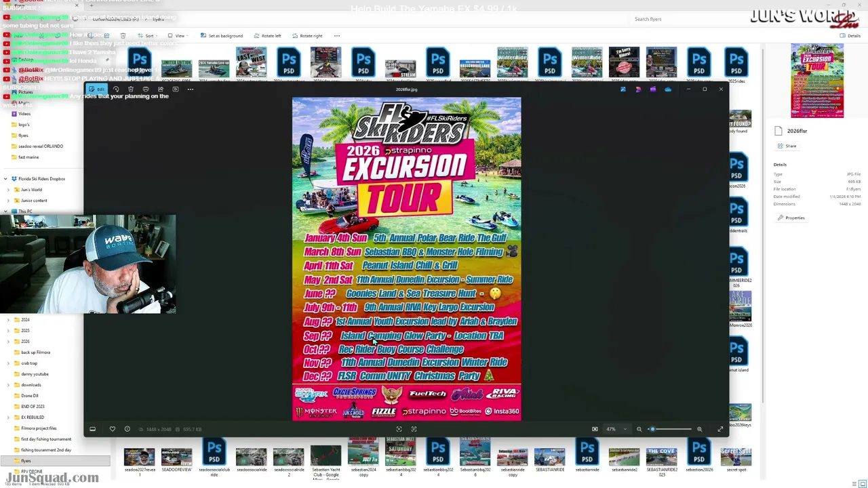The width and height of the screenshot is (868, 488).
Task: Toggle the Details pane button in File Explorer
Action: [850, 36]
